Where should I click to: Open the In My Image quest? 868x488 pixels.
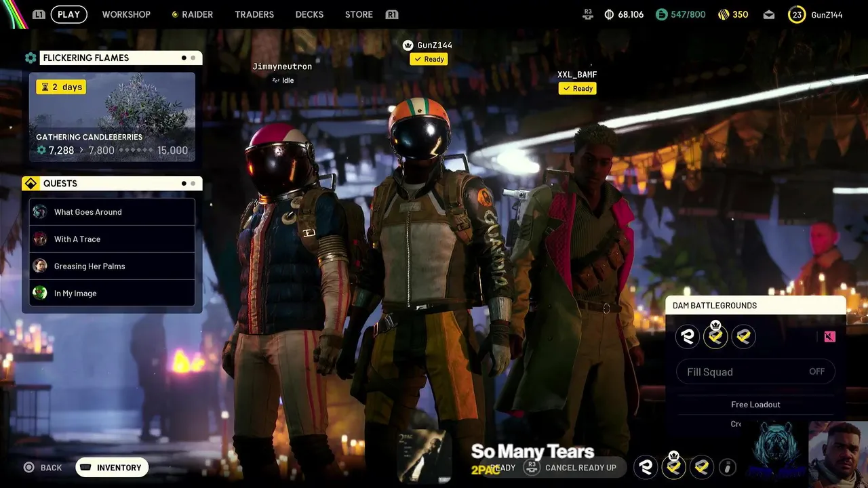(x=112, y=293)
